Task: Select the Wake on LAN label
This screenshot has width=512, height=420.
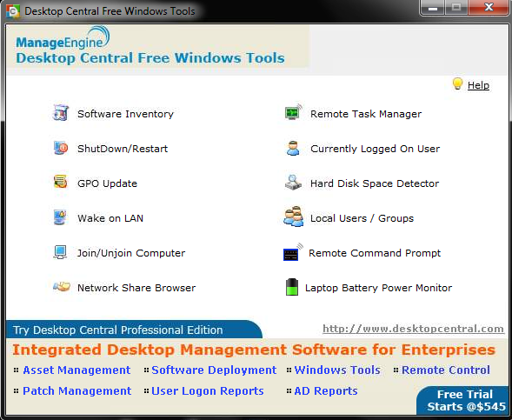Action: (110, 218)
